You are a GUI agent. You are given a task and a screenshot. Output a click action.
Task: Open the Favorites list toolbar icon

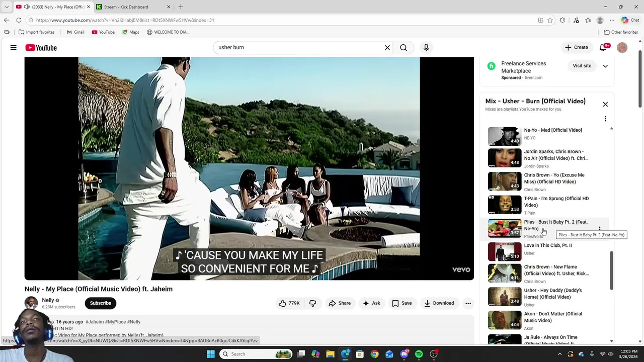tap(588, 20)
